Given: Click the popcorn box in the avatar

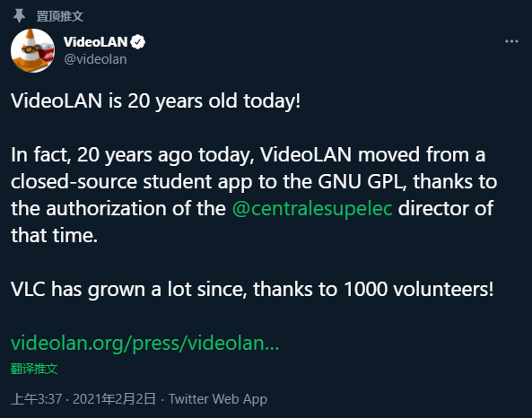Looking at the screenshot, I should (x=47, y=51).
